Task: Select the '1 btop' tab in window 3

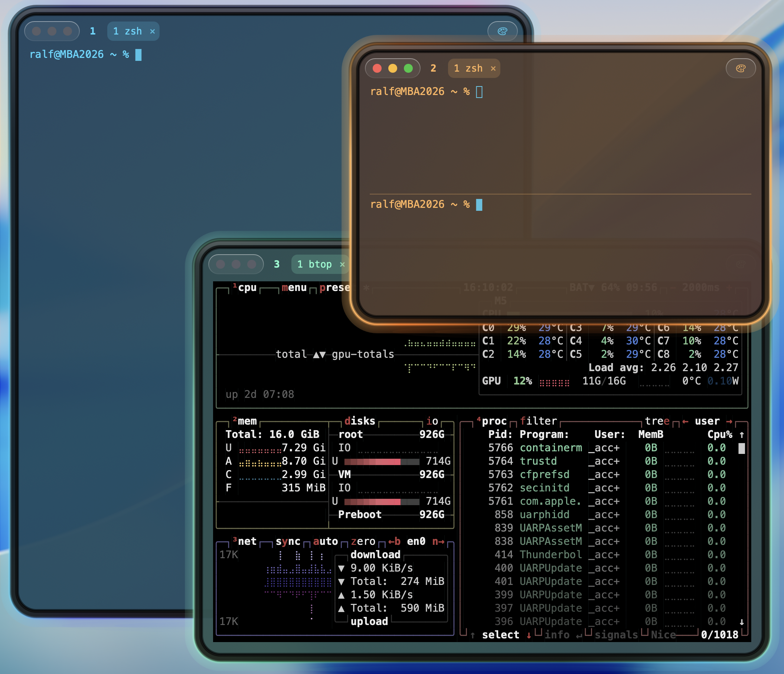Action: point(320,264)
